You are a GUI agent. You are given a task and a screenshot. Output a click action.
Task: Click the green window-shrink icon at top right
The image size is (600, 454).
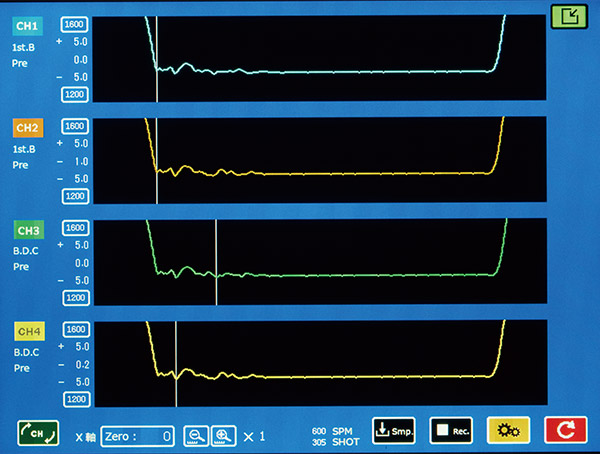coord(569,16)
